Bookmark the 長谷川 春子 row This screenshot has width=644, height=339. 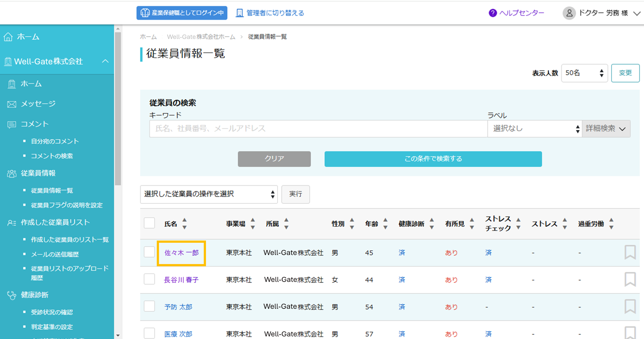pyautogui.click(x=630, y=279)
